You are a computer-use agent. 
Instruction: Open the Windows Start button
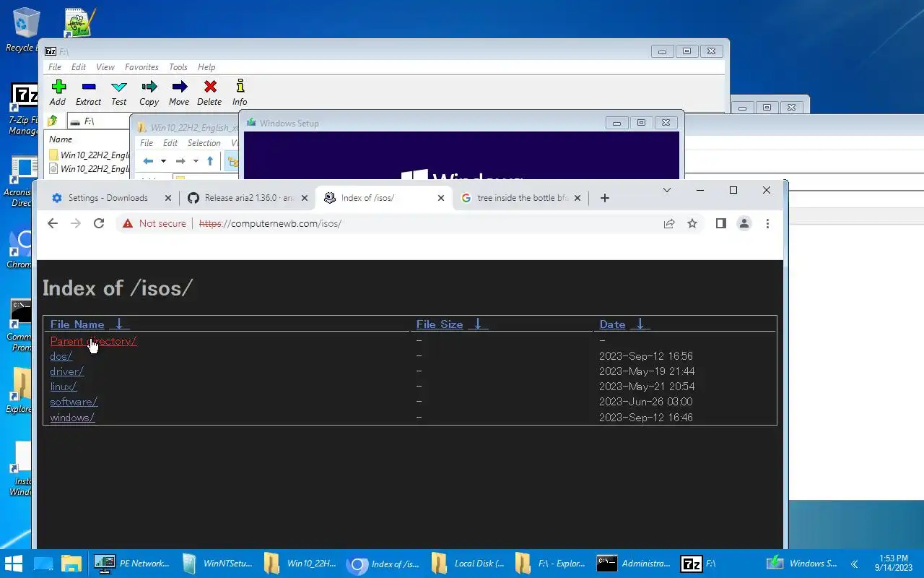pos(14,564)
